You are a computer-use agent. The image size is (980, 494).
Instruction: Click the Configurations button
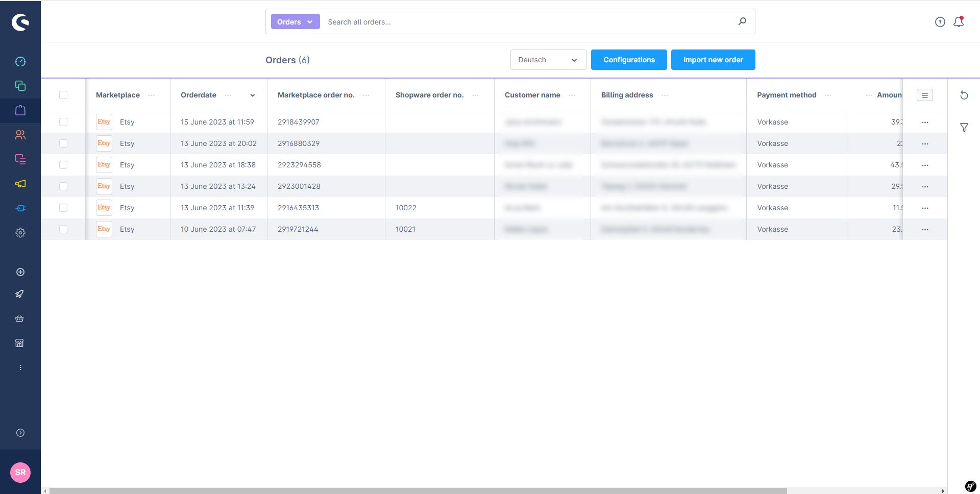click(629, 60)
